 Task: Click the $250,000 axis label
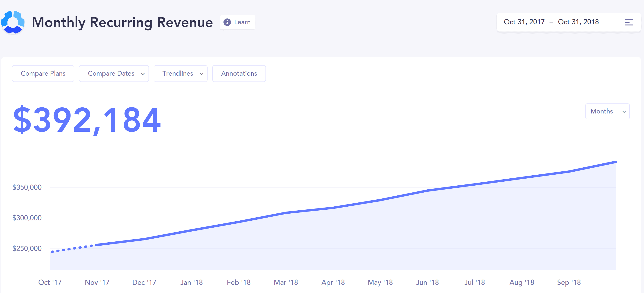click(x=27, y=248)
